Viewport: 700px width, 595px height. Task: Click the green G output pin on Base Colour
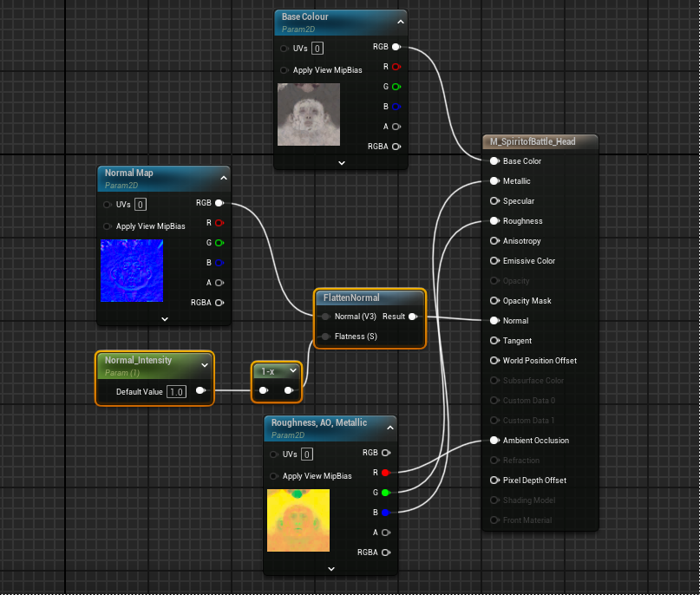(x=396, y=87)
